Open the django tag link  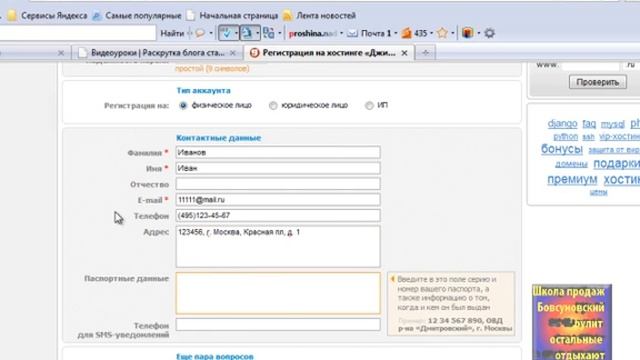562,123
